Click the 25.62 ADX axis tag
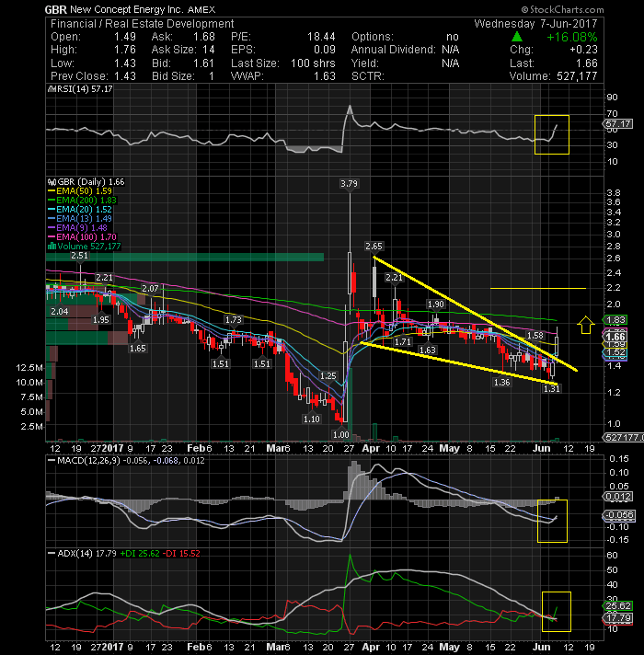Screen dimensions: 644x655 618,605
